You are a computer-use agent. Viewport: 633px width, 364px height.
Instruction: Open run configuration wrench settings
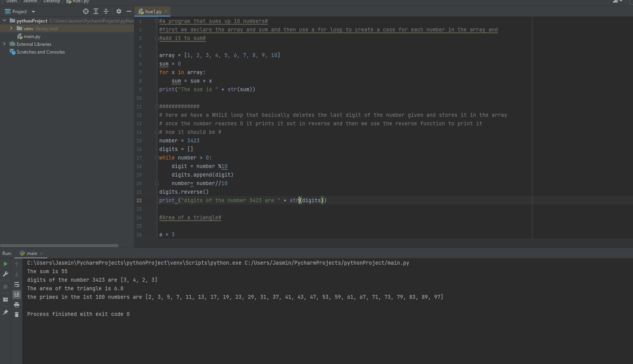pyautogui.click(x=5, y=274)
